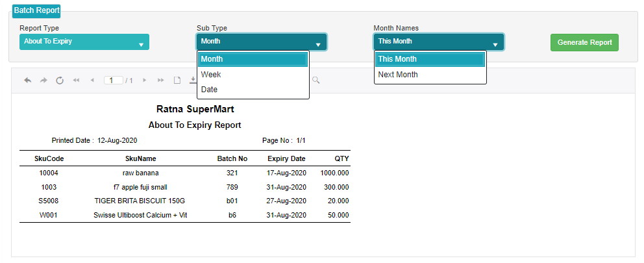Collapse the Sub Type dropdown
Image resolution: width=644 pixels, height=263 pixels.
pos(262,42)
